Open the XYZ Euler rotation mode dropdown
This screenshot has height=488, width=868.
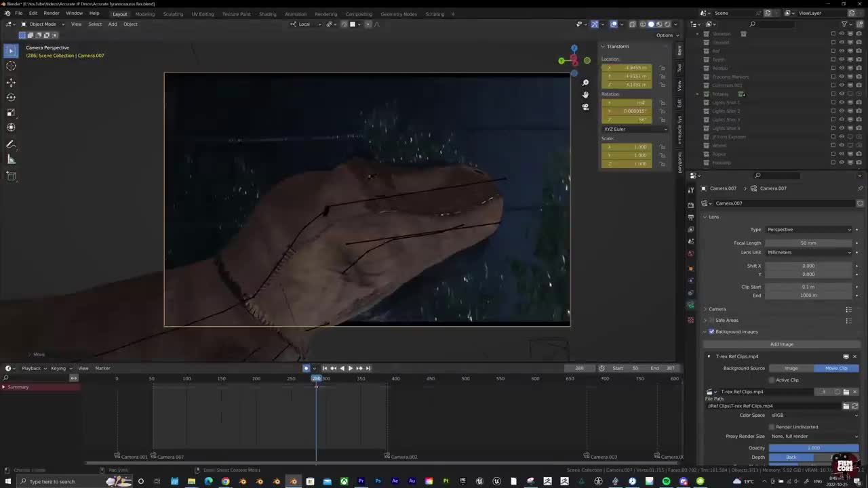635,129
